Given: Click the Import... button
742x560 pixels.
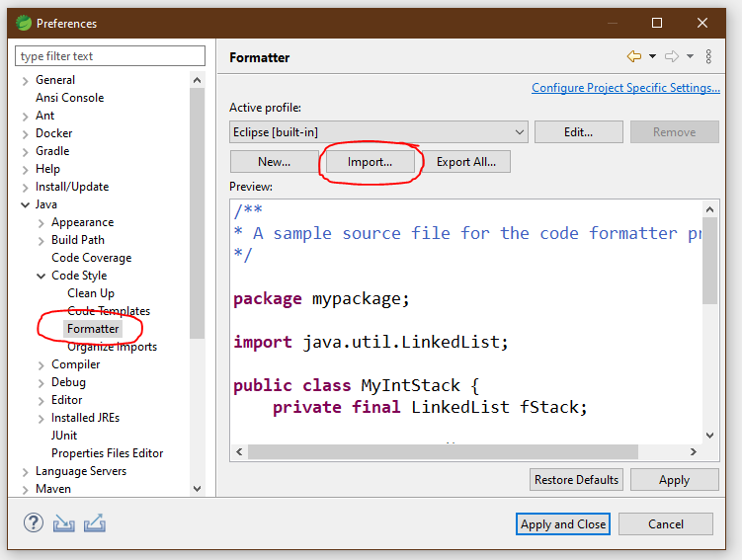Looking at the screenshot, I should pos(371,162).
